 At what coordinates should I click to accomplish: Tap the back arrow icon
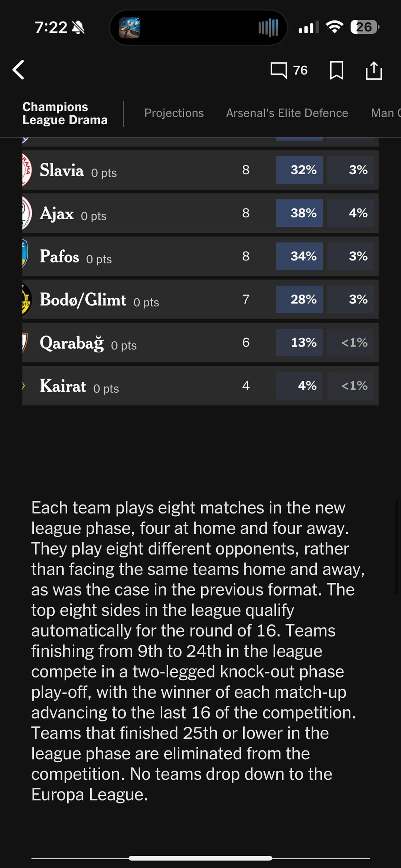[19, 70]
